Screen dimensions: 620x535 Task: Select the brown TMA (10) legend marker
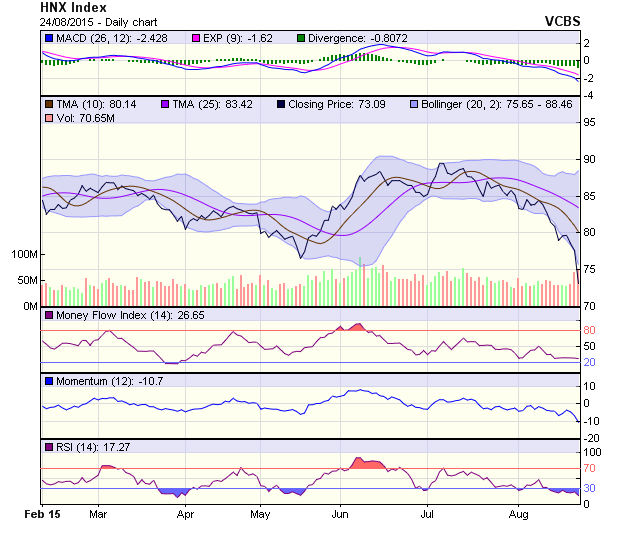tap(48, 103)
